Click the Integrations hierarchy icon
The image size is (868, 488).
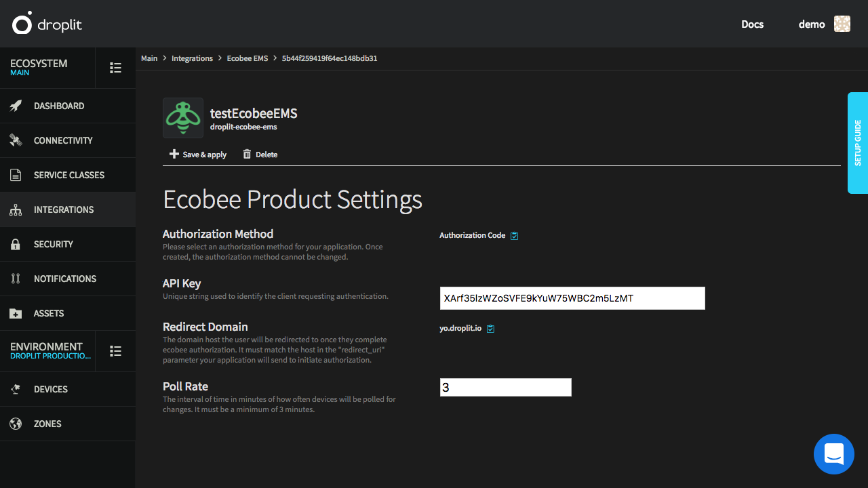[x=16, y=210]
